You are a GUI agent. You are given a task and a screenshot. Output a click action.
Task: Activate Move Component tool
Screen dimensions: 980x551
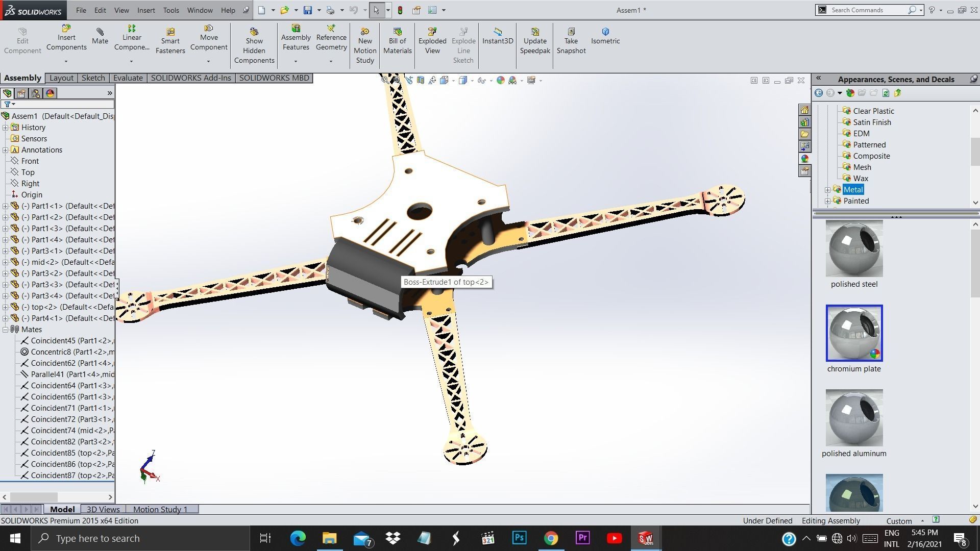pyautogui.click(x=209, y=38)
